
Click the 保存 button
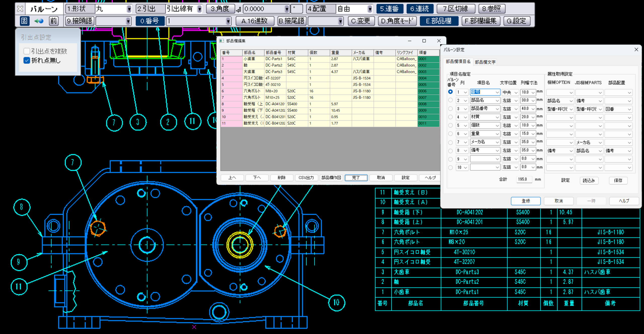coord(618,180)
